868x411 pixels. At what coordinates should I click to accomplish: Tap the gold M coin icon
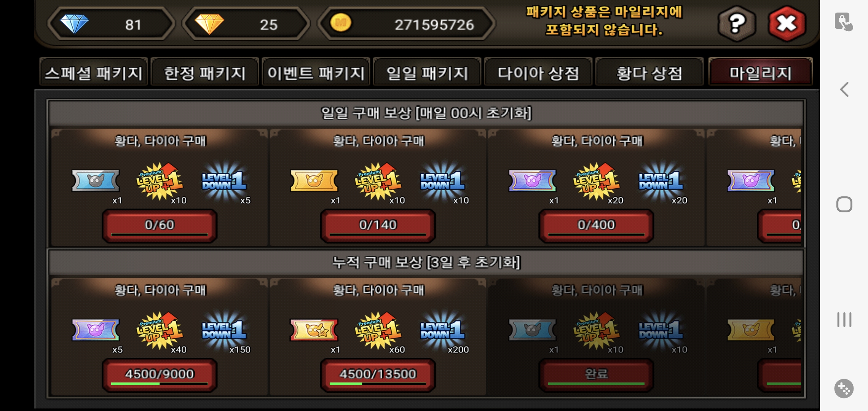tap(341, 23)
